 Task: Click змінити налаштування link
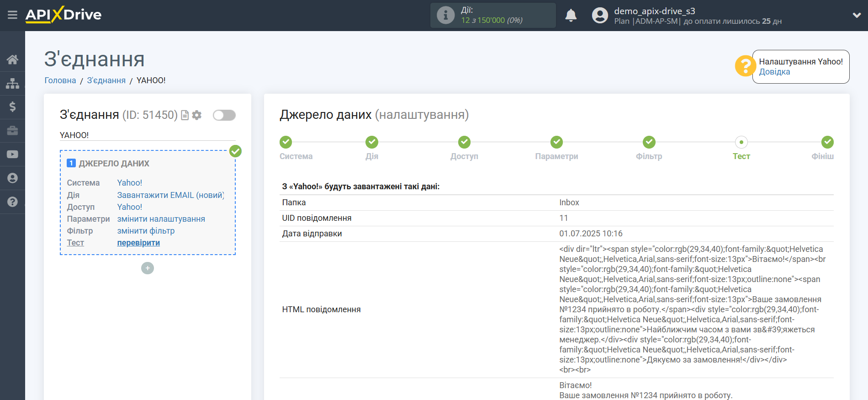coord(161,219)
